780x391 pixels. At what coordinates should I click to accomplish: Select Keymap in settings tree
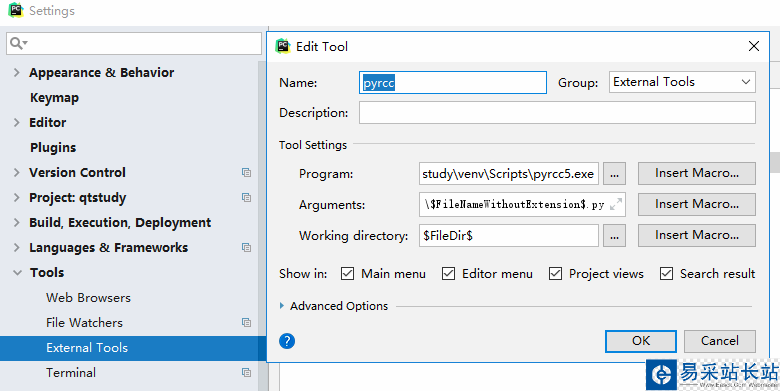(x=54, y=98)
